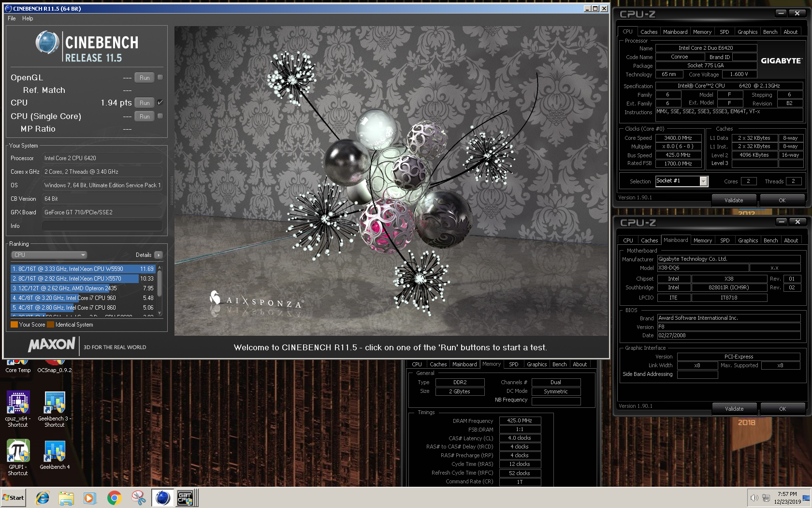Click the Cinebench title bar icon

8,8
